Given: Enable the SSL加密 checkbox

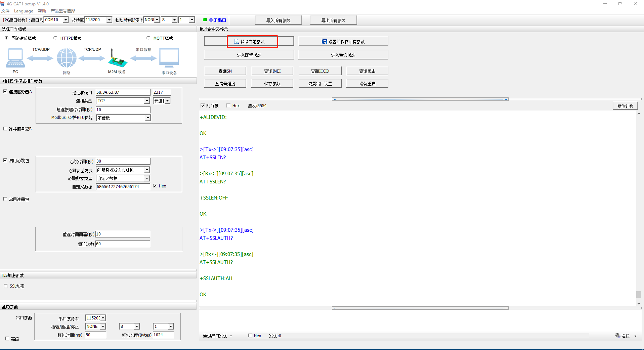Looking at the screenshot, I should tap(6, 286).
